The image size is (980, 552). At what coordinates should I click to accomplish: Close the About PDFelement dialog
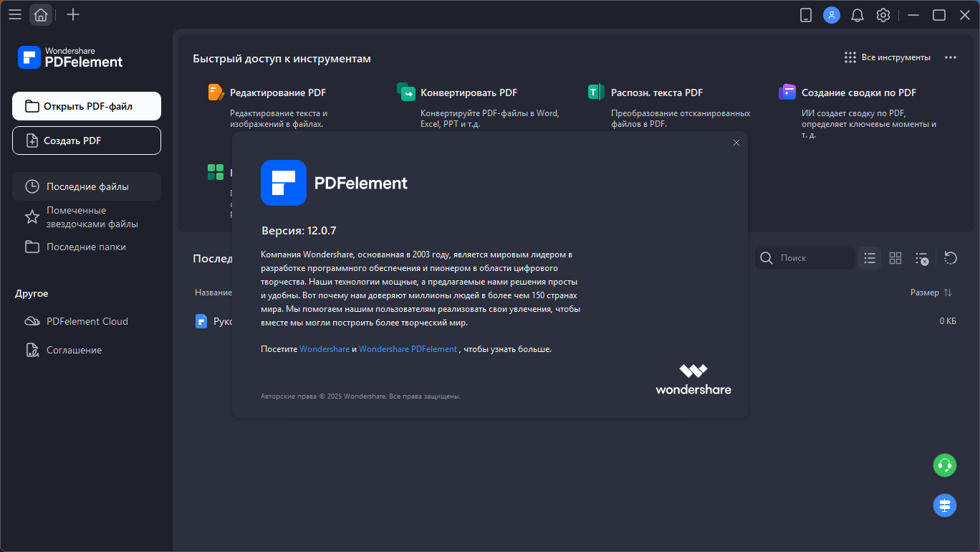point(736,143)
